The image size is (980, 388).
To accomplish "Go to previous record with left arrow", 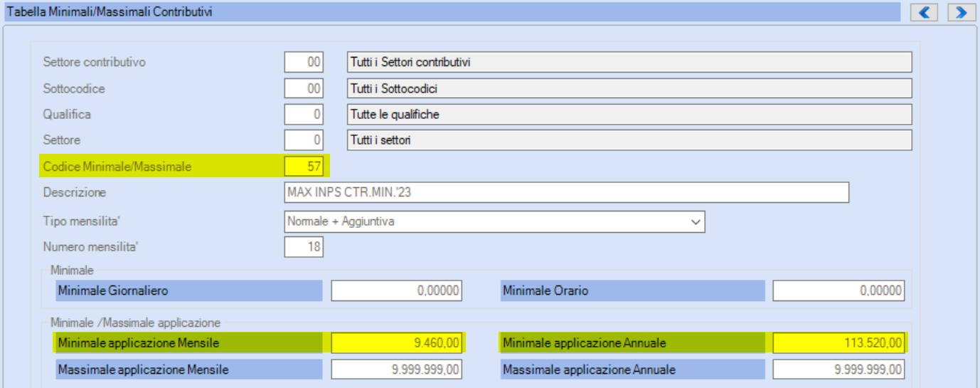I will [x=925, y=12].
